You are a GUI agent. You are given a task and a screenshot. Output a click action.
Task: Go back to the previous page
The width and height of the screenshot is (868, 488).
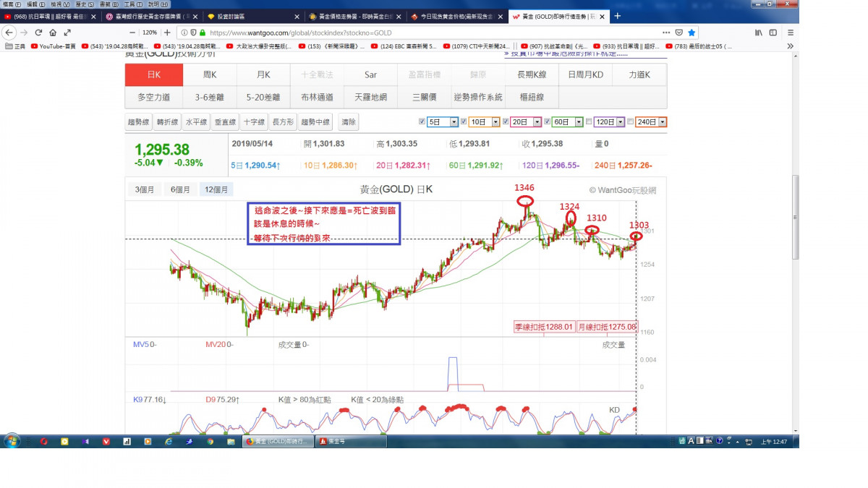pos(9,33)
